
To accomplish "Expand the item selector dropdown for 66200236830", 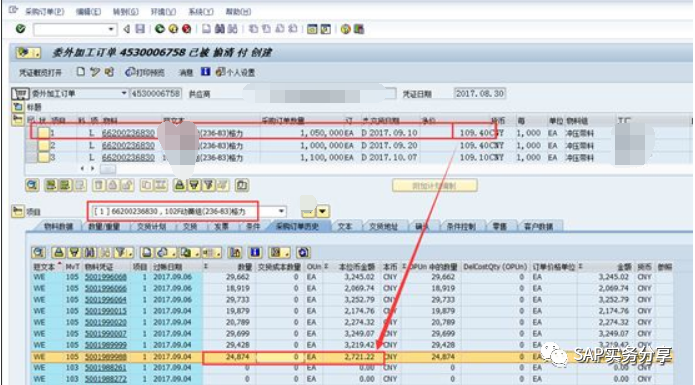I will coord(281,211).
